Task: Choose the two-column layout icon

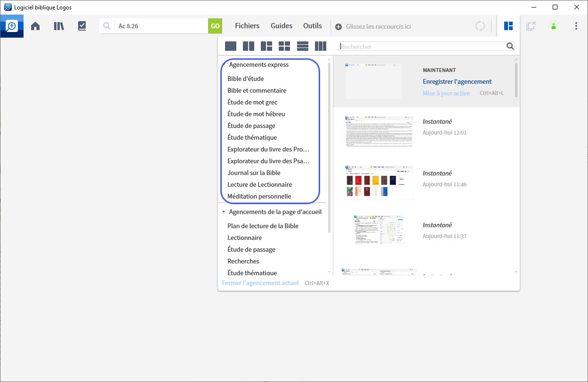Action: [249, 46]
